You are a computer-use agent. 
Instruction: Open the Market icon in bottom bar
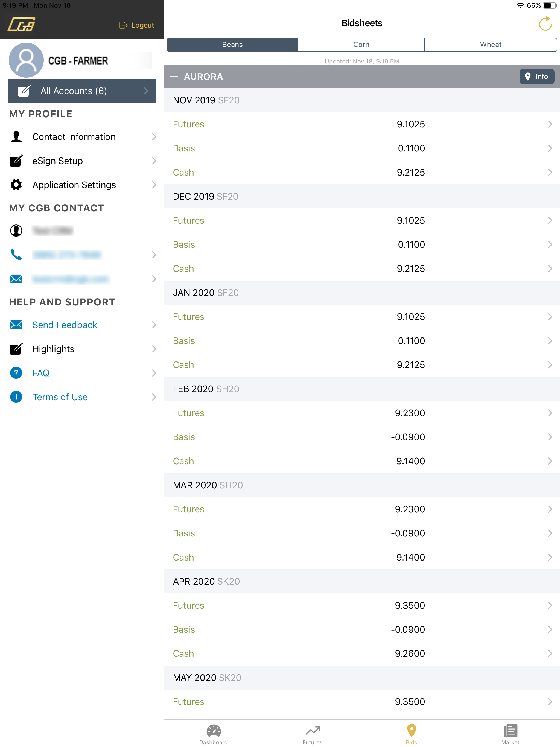510,730
